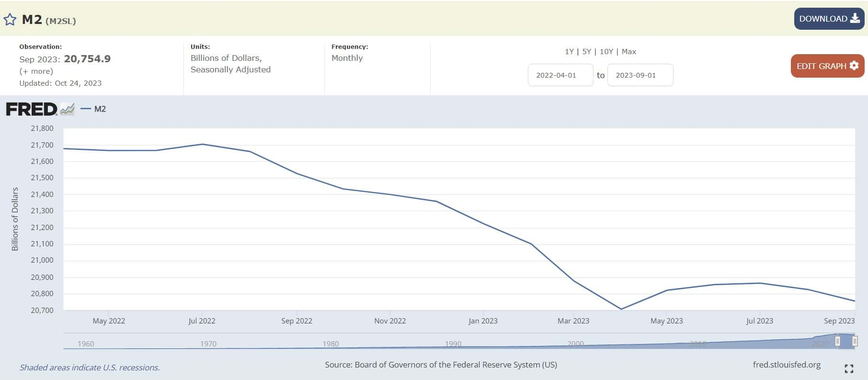
Task: Click the DOWNLOAD button
Action: (x=829, y=19)
